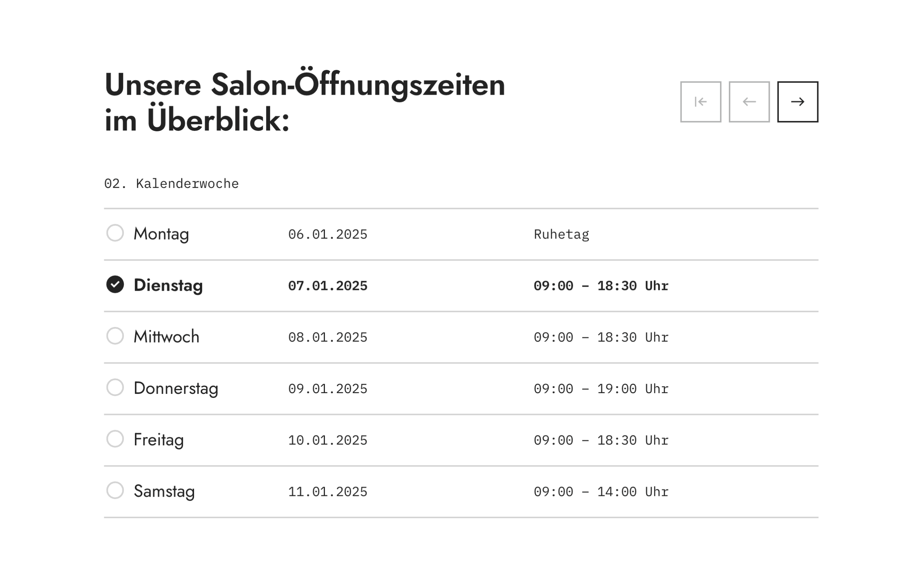
Task: Click the Samstag day label
Action: [164, 492]
